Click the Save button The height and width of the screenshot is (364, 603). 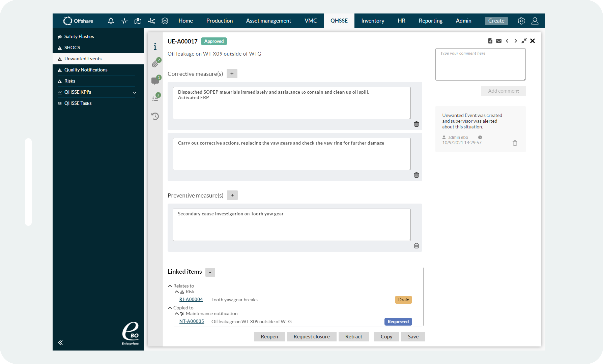click(413, 337)
